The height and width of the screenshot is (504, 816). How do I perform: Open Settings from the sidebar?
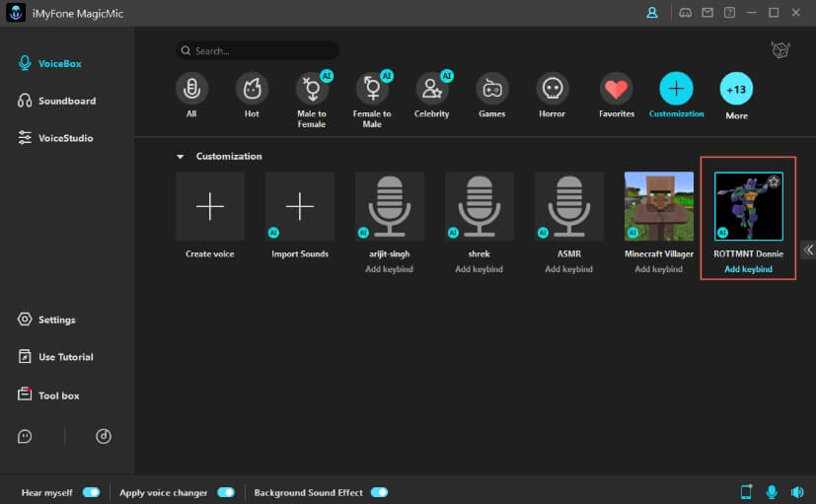[46, 320]
